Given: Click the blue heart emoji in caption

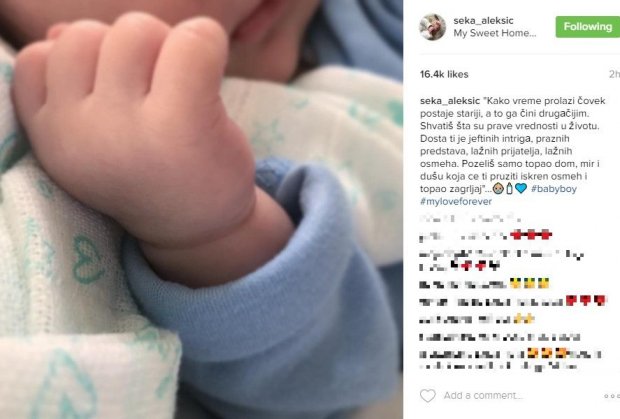Looking at the screenshot, I should [521, 189].
